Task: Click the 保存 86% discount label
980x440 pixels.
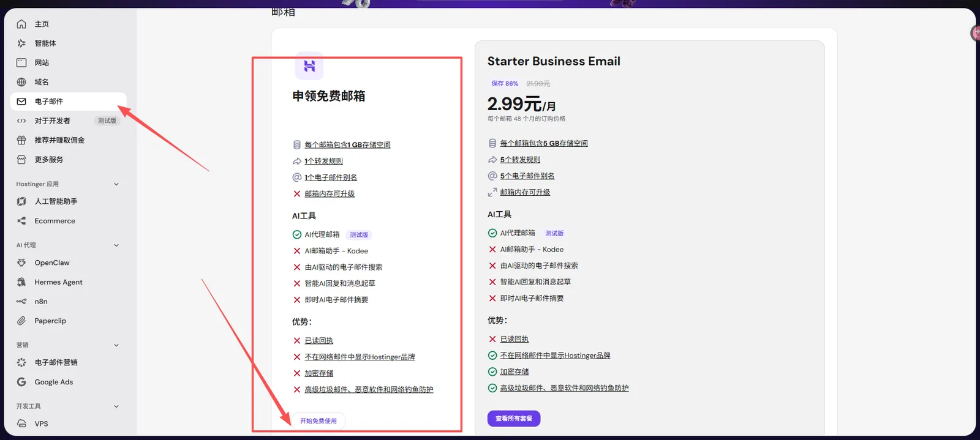Action: tap(505, 83)
